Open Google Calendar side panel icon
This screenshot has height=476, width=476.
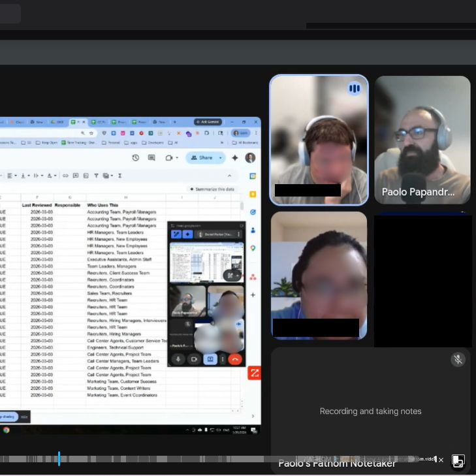point(253,176)
